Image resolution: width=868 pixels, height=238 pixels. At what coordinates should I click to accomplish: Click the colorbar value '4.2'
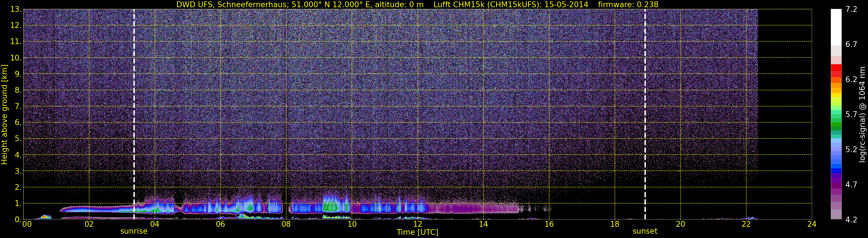(x=851, y=220)
